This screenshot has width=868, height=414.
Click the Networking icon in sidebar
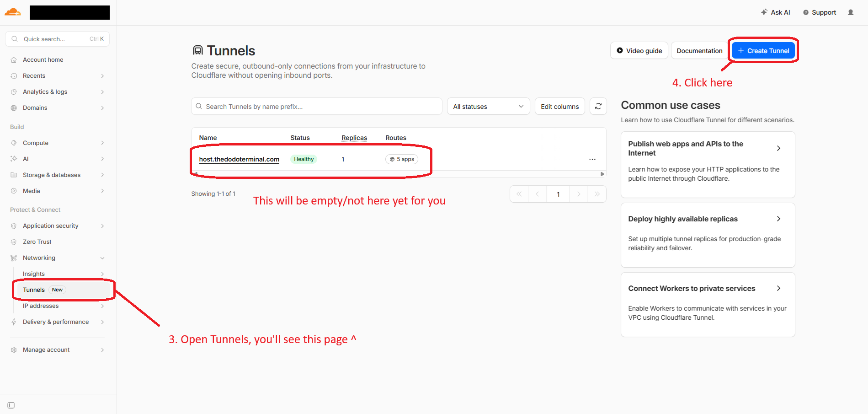point(14,258)
